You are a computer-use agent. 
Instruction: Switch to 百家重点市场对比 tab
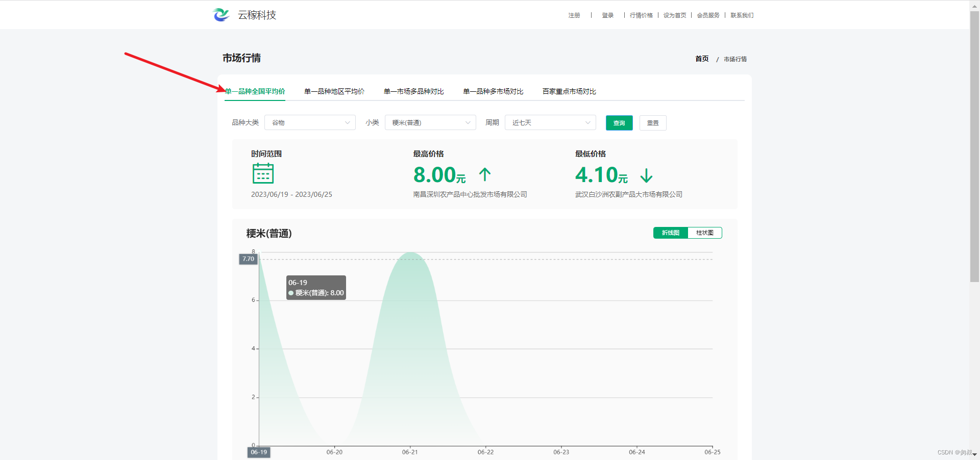point(569,91)
